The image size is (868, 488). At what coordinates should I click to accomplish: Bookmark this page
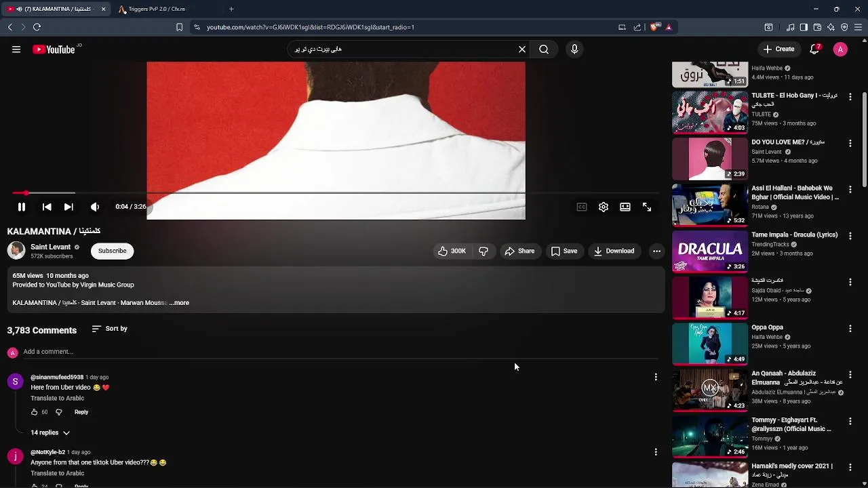coord(179,27)
